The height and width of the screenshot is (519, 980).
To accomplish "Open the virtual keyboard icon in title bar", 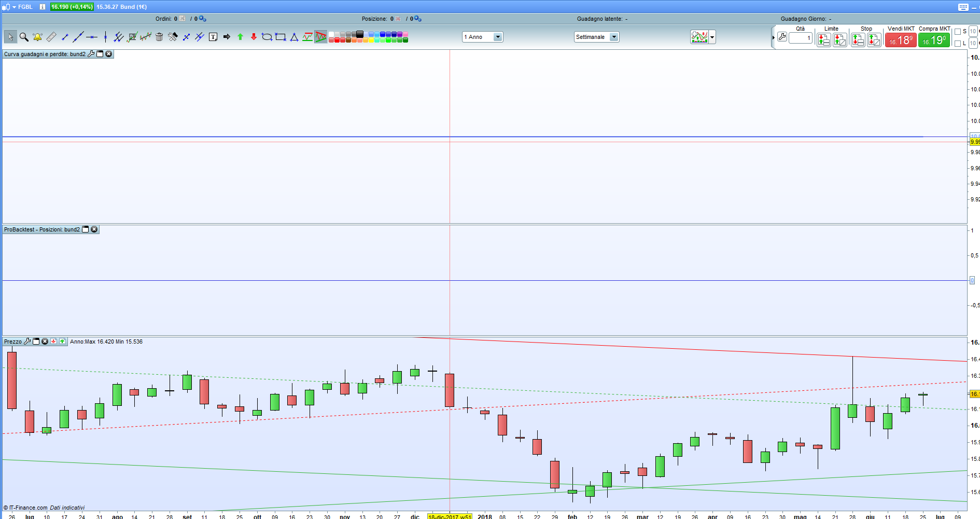I will [963, 7].
